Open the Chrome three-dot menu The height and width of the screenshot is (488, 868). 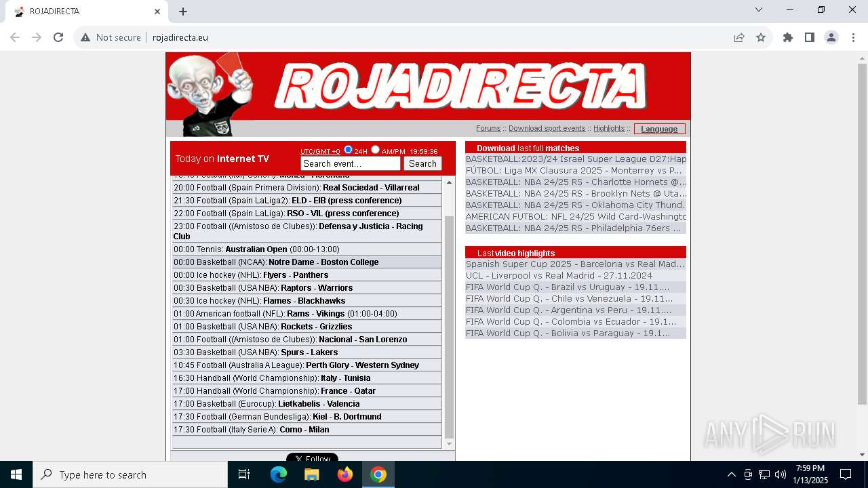click(853, 37)
